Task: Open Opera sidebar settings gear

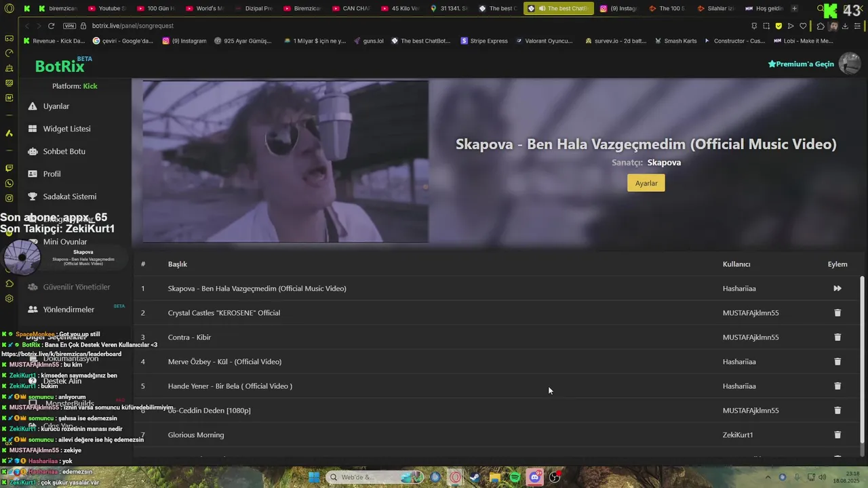Action: [x=9, y=298]
